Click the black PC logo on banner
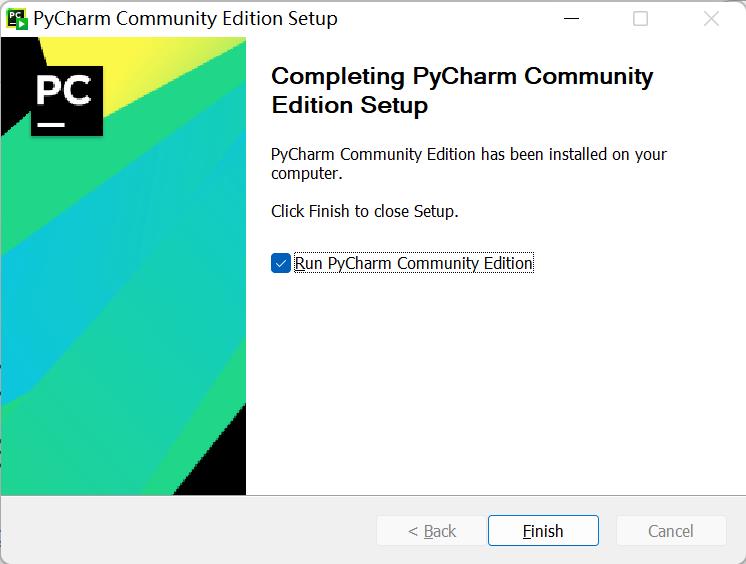746x564 pixels. 67,101
